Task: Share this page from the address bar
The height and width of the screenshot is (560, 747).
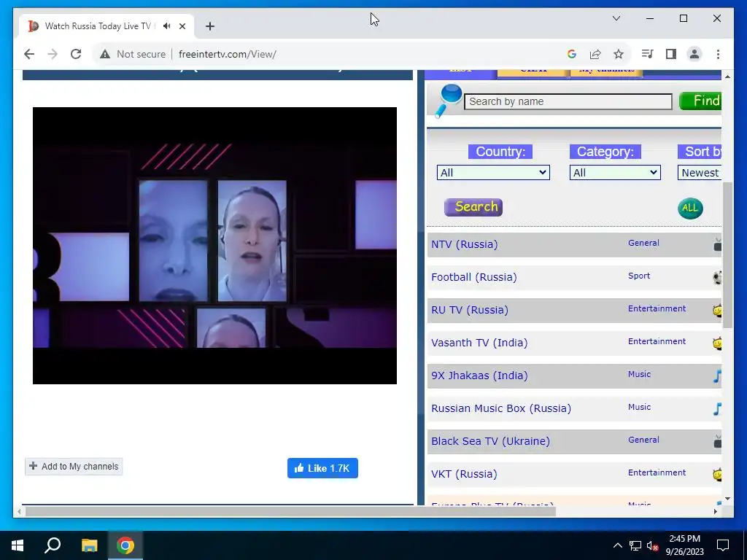Action: click(x=595, y=54)
